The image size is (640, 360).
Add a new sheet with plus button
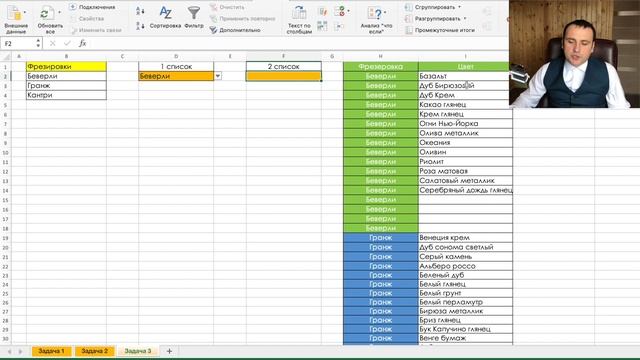[x=169, y=351]
